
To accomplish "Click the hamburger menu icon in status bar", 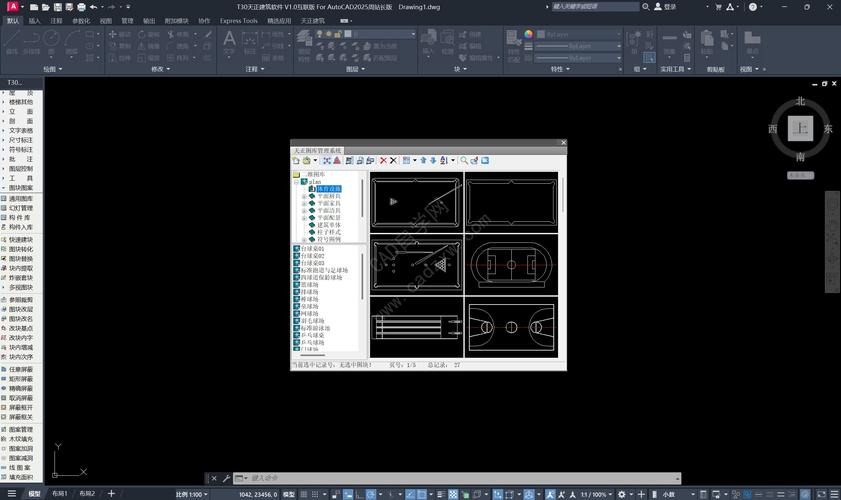I will pos(12,494).
